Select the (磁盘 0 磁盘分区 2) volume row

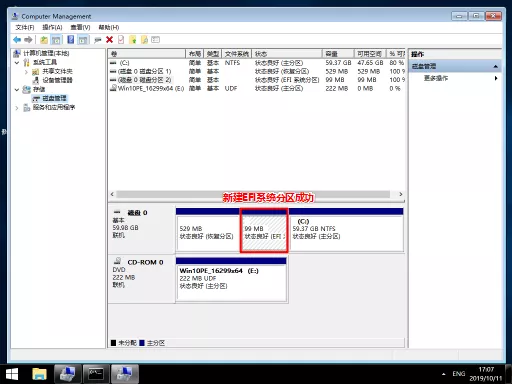[257, 80]
